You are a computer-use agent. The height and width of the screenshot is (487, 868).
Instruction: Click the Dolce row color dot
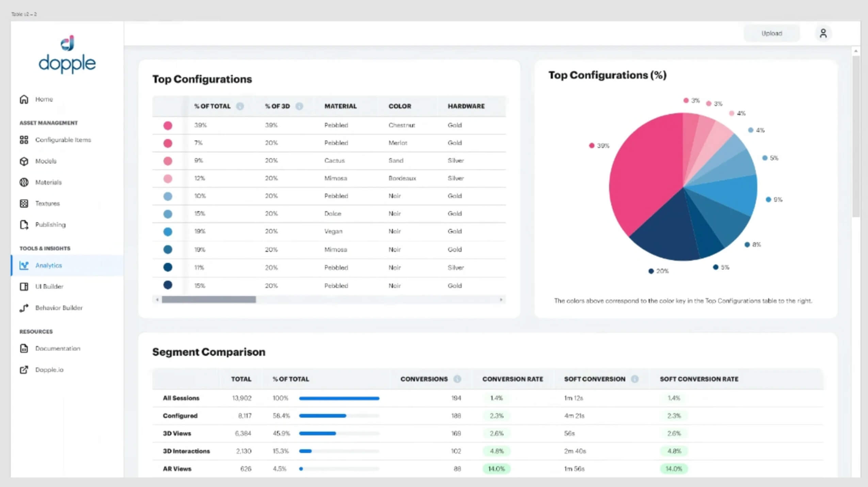pos(168,214)
